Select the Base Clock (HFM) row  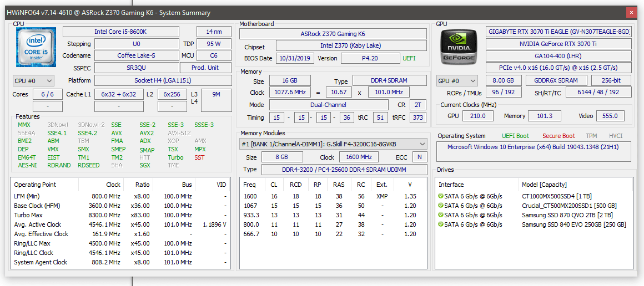[x=120, y=206]
